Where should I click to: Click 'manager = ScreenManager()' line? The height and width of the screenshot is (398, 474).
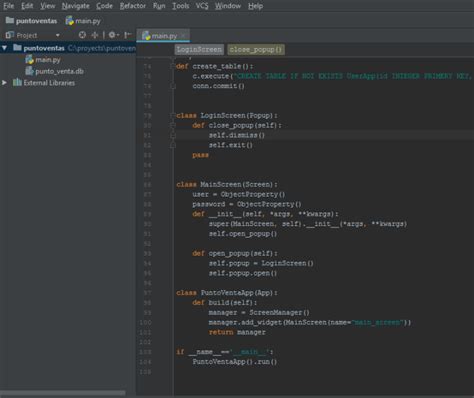259,313
